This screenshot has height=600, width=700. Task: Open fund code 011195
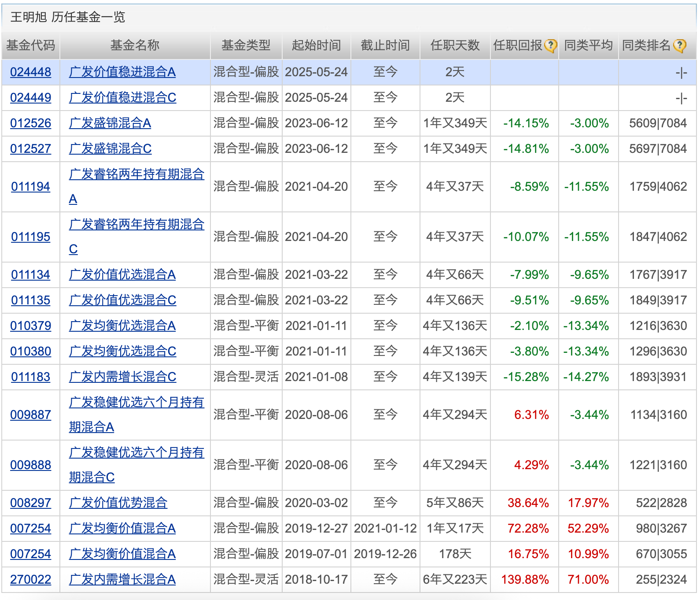[x=31, y=237]
